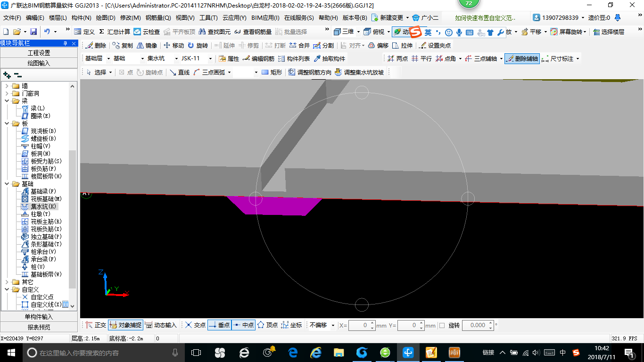
Task: Click 调整集水坑放坡 tool
Action: (x=359, y=72)
